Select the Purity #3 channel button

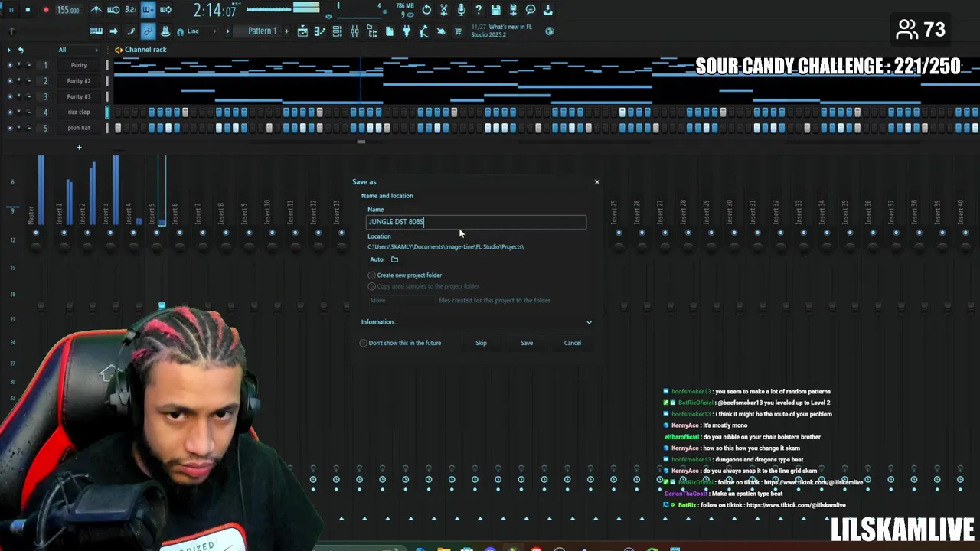tap(78, 96)
